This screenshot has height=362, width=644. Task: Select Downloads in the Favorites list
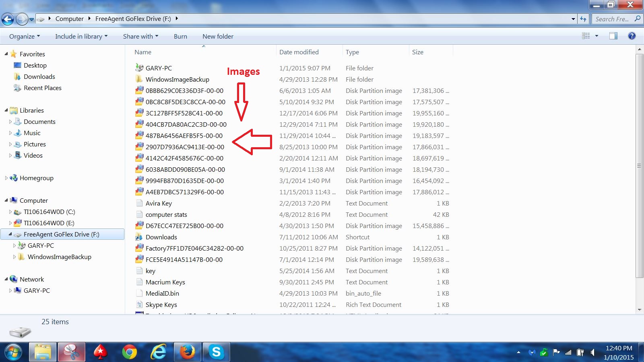(x=39, y=76)
